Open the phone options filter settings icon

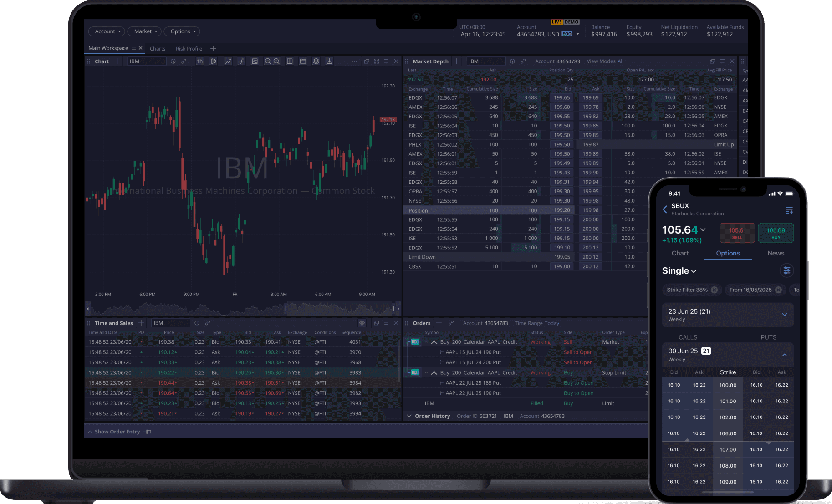pyautogui.click(x=786, y=270)
